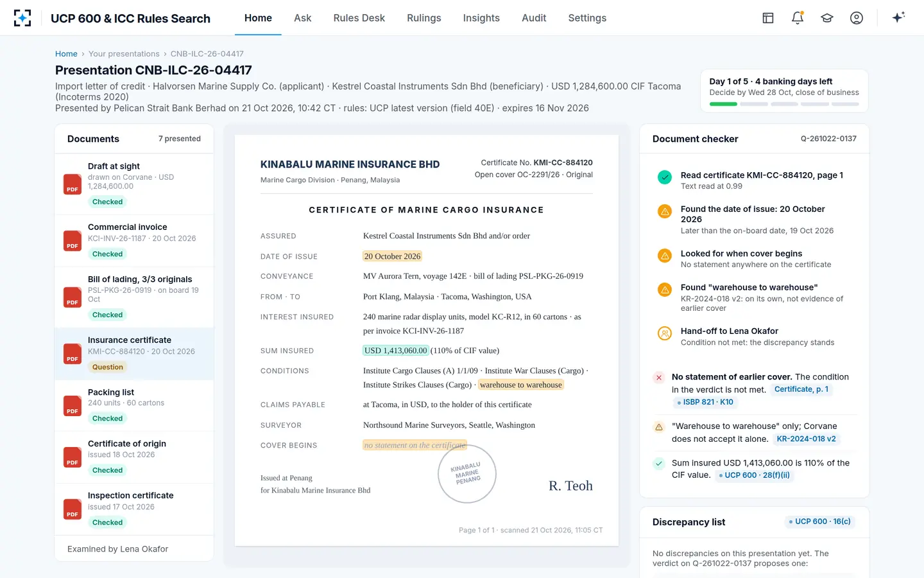Screen dimensions: 924x578
Task: Open the UCP 600 · 28(f)(ii) citation
Action: pyautogui.click(x=754, y=475)
